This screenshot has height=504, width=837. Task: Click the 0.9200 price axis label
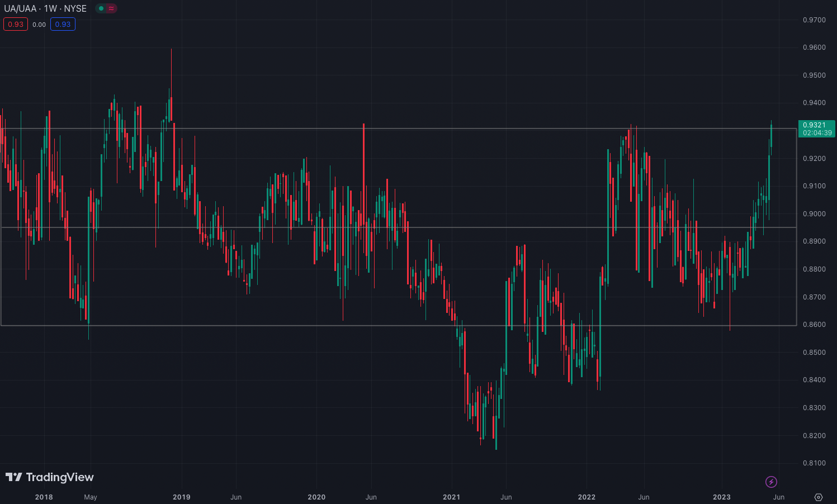814,159
